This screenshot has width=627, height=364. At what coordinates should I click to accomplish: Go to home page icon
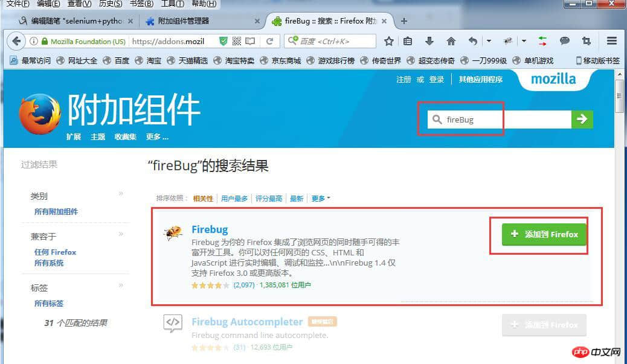[x=451, y=41]
